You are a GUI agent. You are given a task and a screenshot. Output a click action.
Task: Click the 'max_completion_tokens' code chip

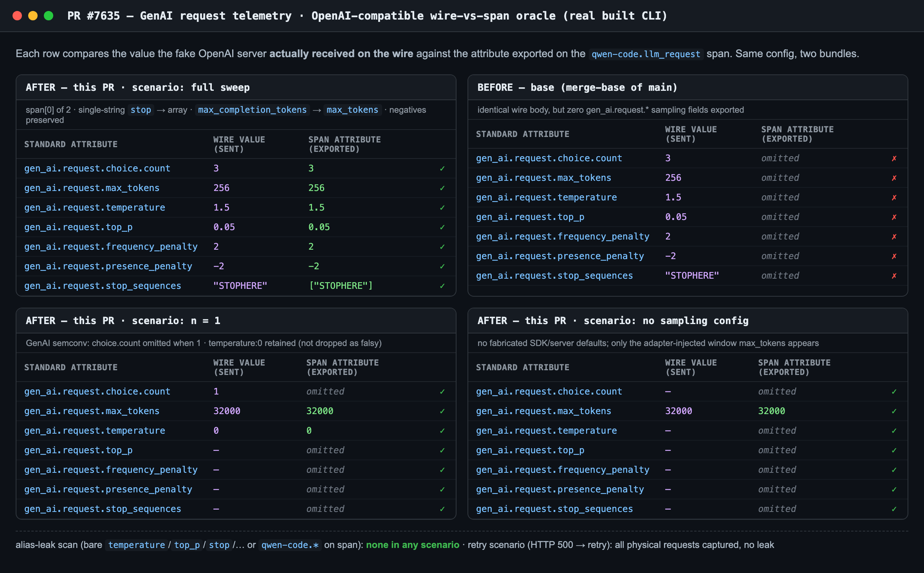(x=252, y=110)
